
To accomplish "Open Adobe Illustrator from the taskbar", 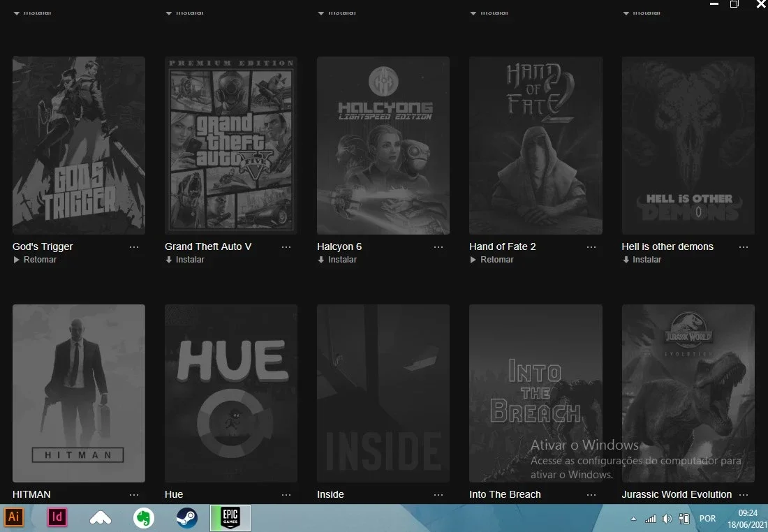I will coord(14,517).
